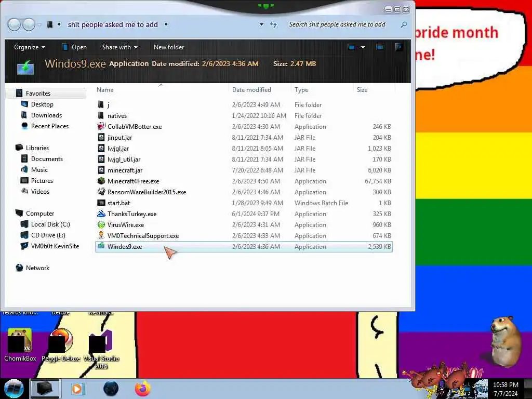This screenshot has width=532, height=399.
Task: Click the j folder icon
Action: click(101, 104)
